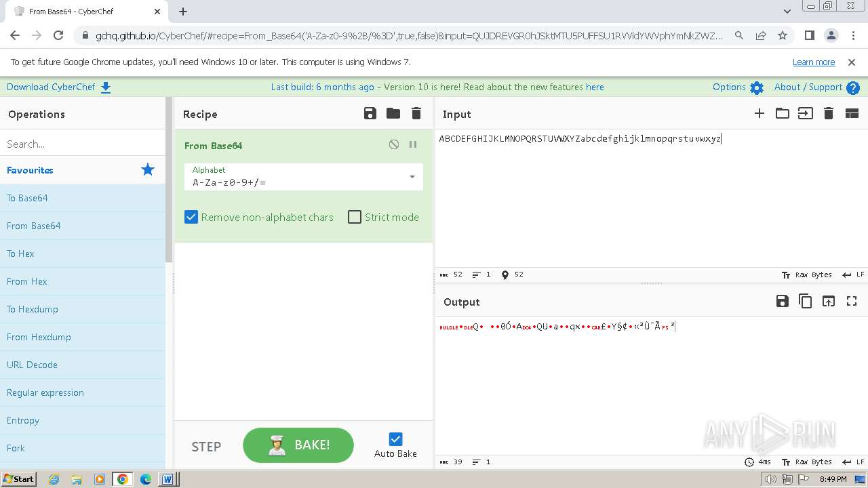
Task: Share this page icon in address bar
Action: click(761, 35)
